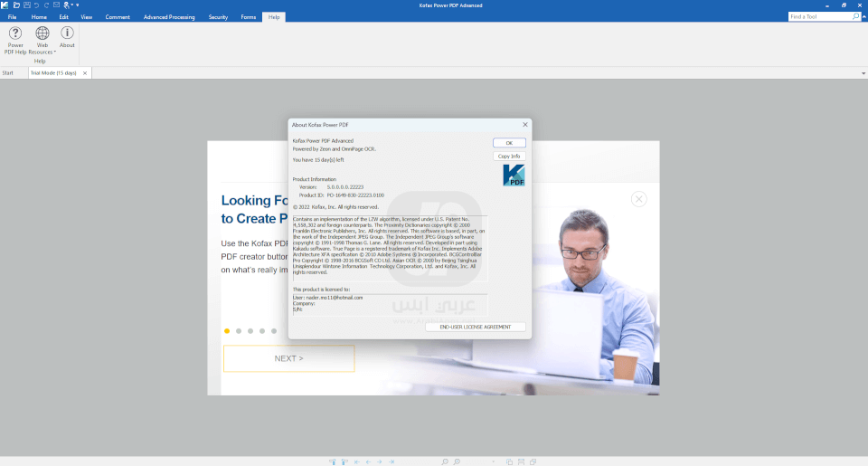Click the zoom out magnifier in status bar
The image size is (868, 466).
445,461
